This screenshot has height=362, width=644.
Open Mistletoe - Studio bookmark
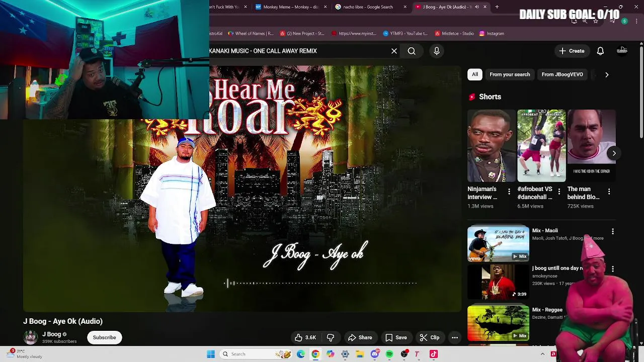(454, 33)
